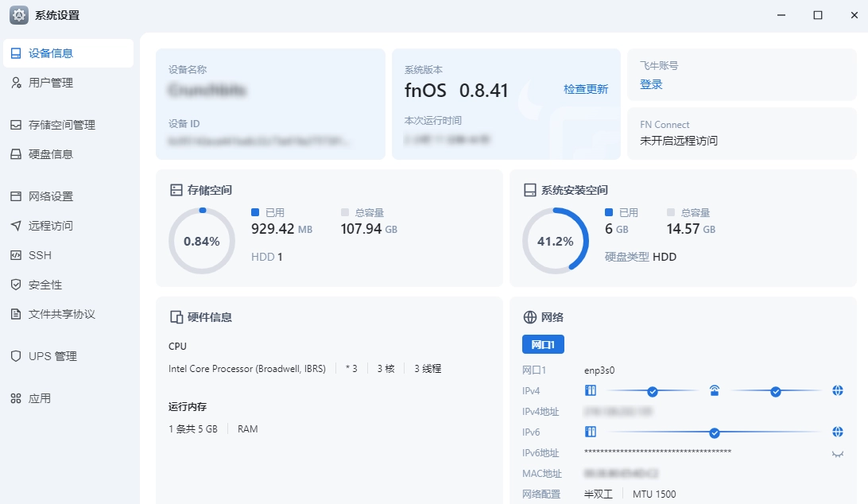Open 用户管理 in the sidebar
This screenshot has height=504, width=868.
[51, 83]
